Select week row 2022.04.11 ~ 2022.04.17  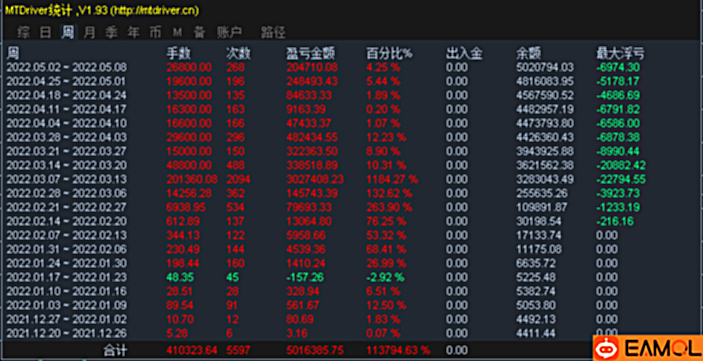pyautogui.click(x=352, y=109)
